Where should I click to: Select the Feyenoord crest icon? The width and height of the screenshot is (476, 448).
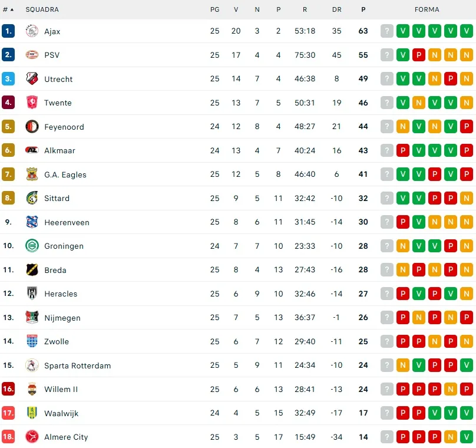(32, 127)
